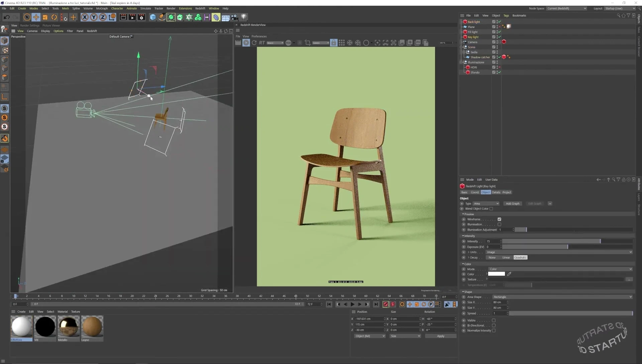Viewport: 642px width, 364px height.
Task: Click the Coordinate System world icon
Action: (x=112, y=17)
